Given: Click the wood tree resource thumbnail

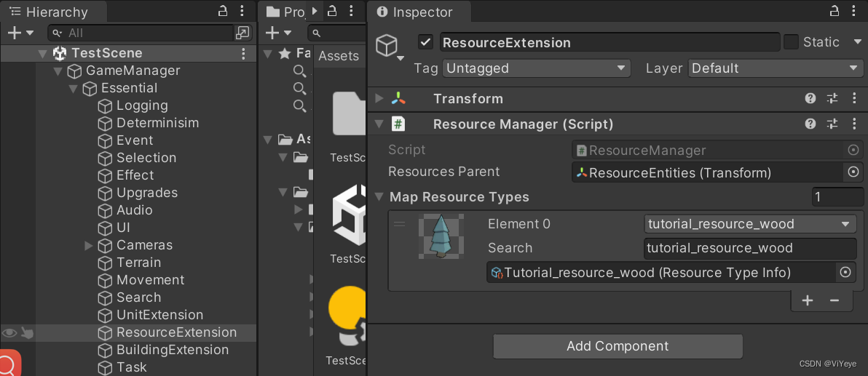Looking at the screenshot, I should tap(441, 236).
